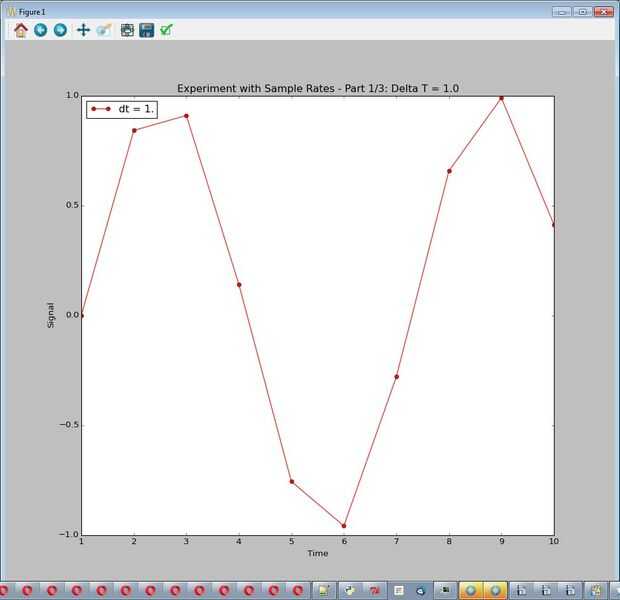Click the data point at Time 4
This screenshot has width=620, height=600.
tap(239, 285)
